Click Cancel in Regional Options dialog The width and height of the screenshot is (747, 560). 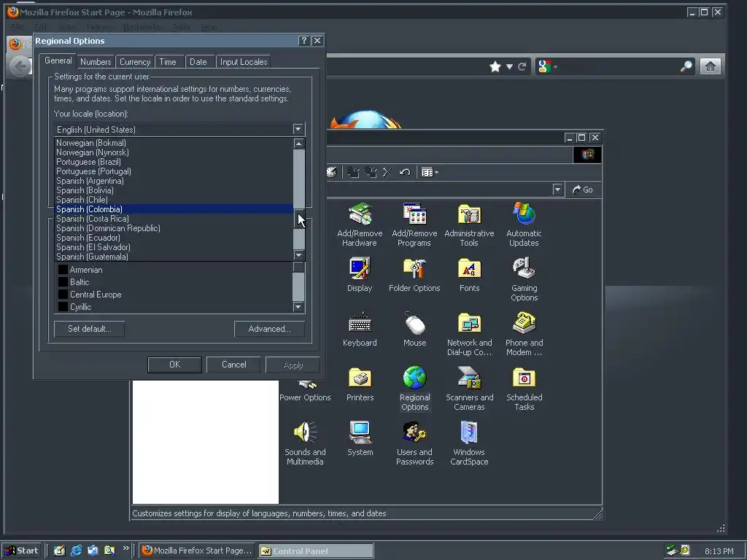coord(234,365)
